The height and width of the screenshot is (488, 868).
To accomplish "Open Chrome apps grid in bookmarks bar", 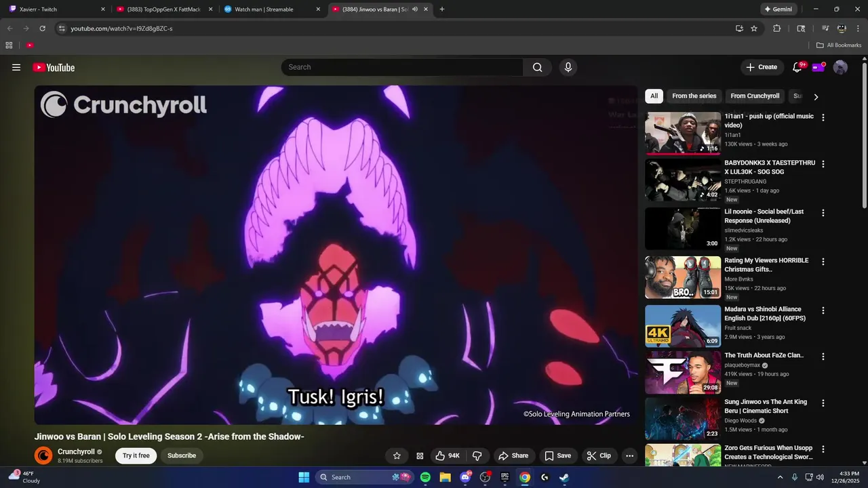I will (9, 45).
